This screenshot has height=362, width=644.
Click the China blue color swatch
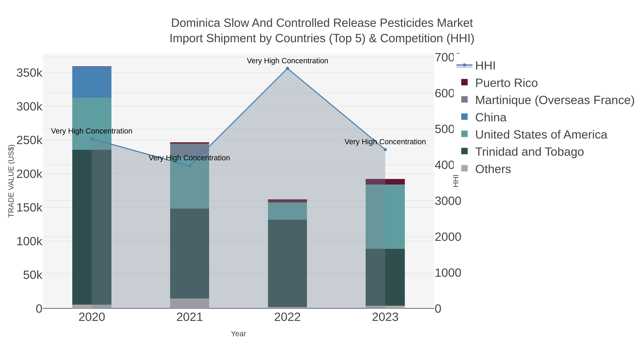[x=464, y=117]
